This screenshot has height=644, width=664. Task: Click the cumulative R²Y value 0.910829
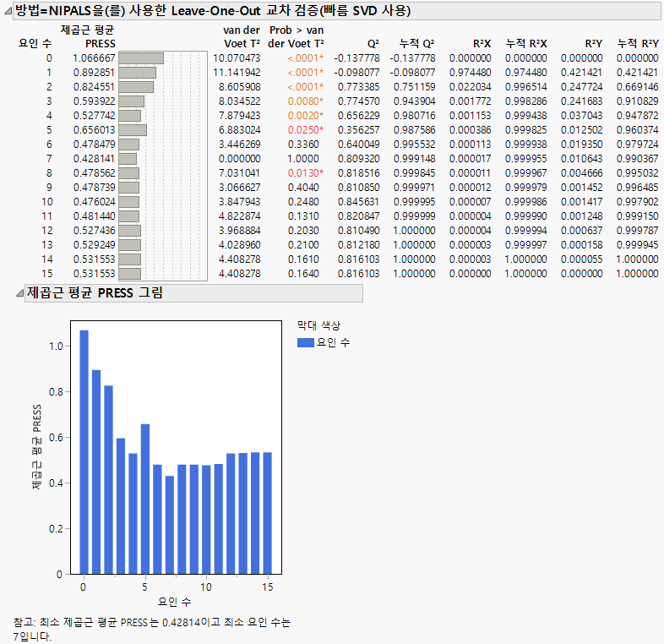pos(637,101)
